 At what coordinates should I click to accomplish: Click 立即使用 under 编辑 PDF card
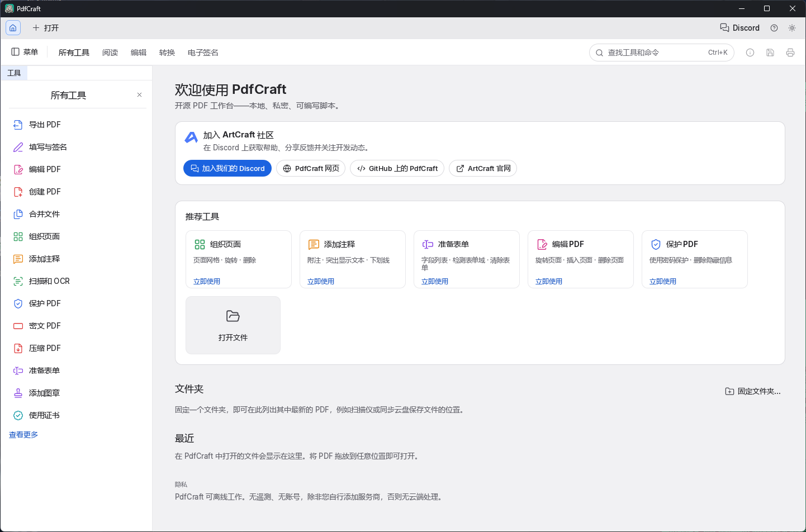(x=549, y=282)
